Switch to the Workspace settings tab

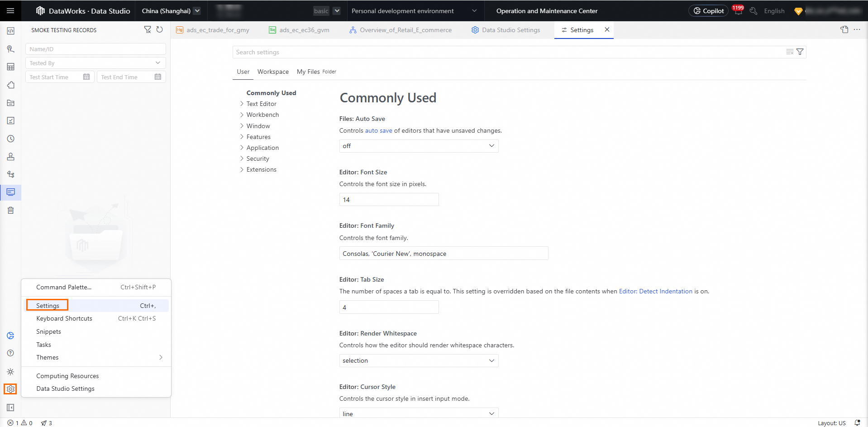[273, 72]
